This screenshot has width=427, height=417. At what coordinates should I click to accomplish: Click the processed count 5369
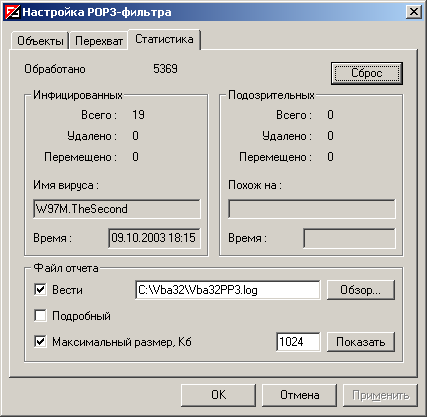165,69
